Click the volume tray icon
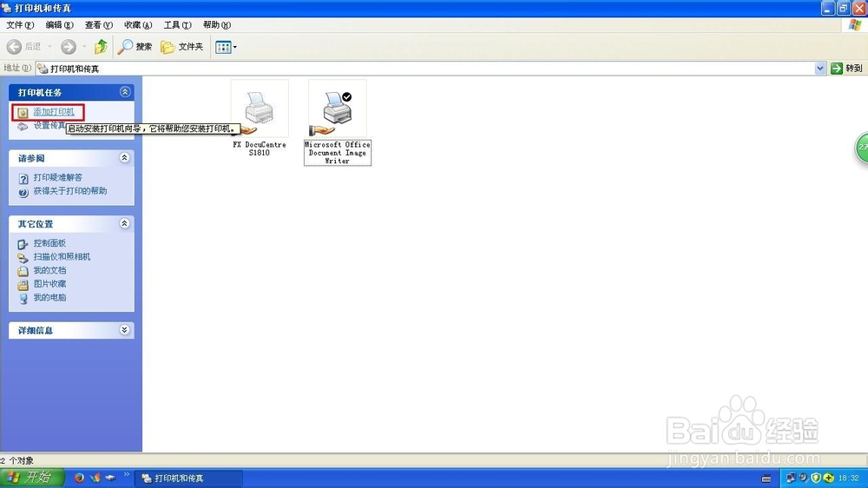 point(803,478)
